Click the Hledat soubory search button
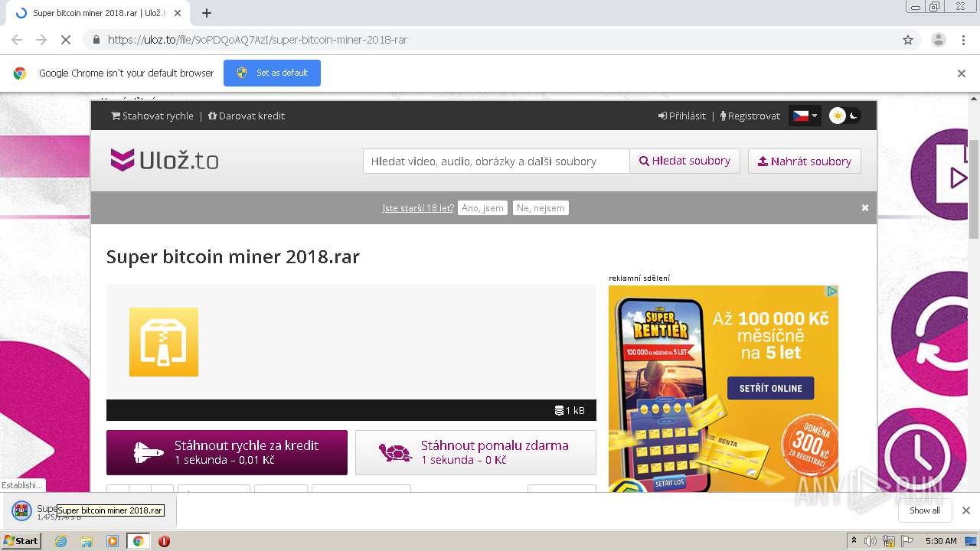 pos(684,161)
